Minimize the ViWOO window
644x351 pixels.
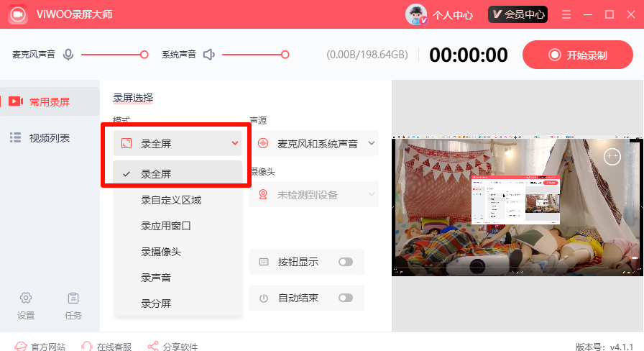pyautogui.click(x=588, y=15)
